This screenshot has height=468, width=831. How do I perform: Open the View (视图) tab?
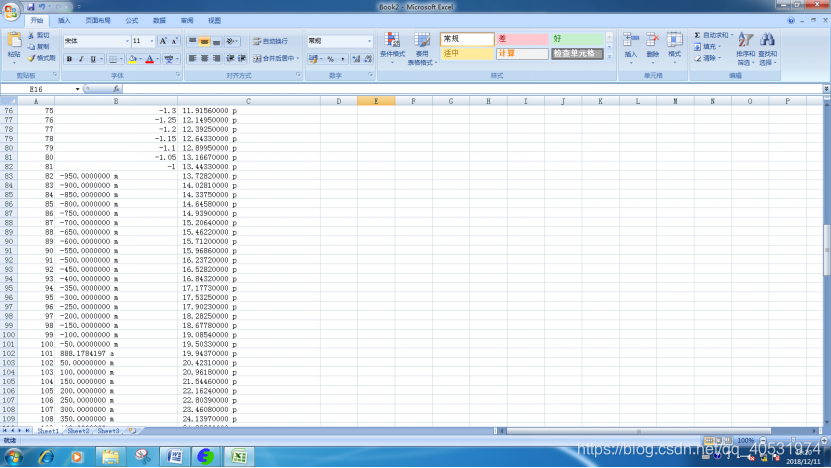point(215,21)
